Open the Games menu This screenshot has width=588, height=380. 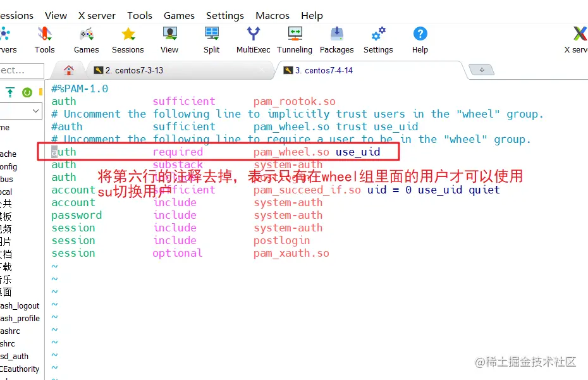point(179,16)
